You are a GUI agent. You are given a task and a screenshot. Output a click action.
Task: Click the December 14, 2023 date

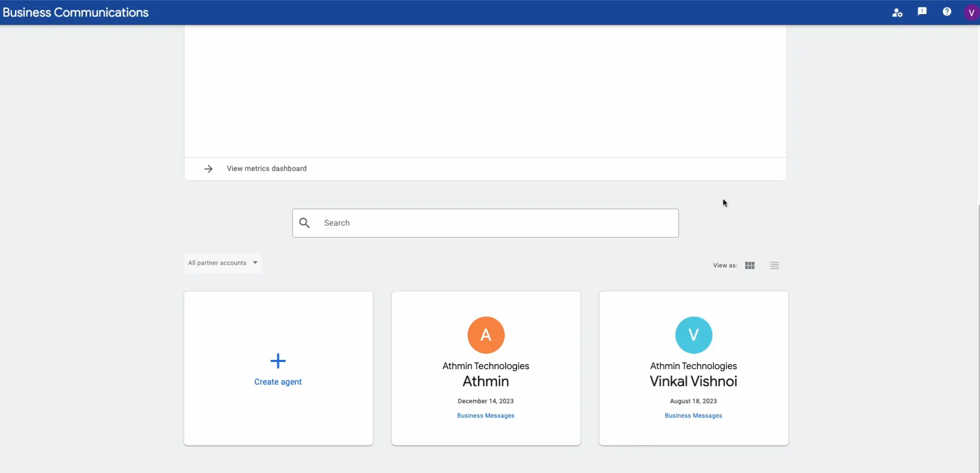[x=486, y=401]
